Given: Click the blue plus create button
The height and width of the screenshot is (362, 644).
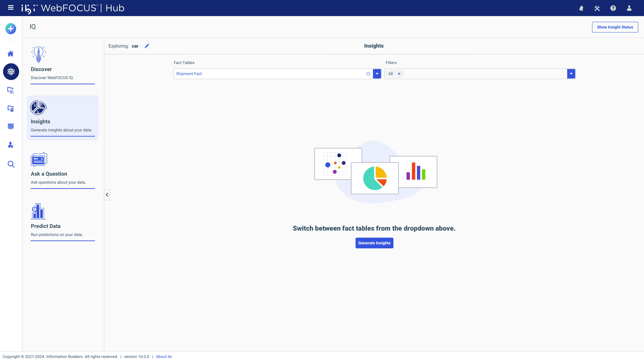Looking at the screenshot, I should (11, 28).
